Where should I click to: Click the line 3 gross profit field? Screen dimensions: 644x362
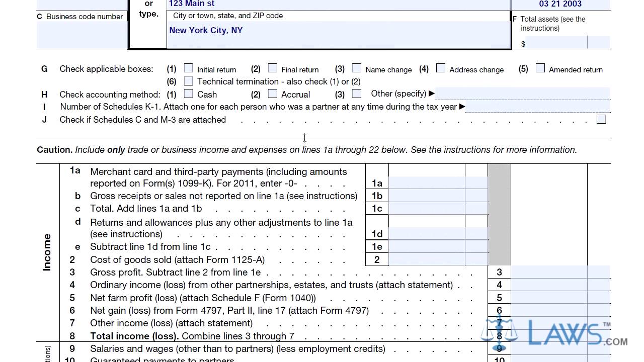click(x=549, y=272)
